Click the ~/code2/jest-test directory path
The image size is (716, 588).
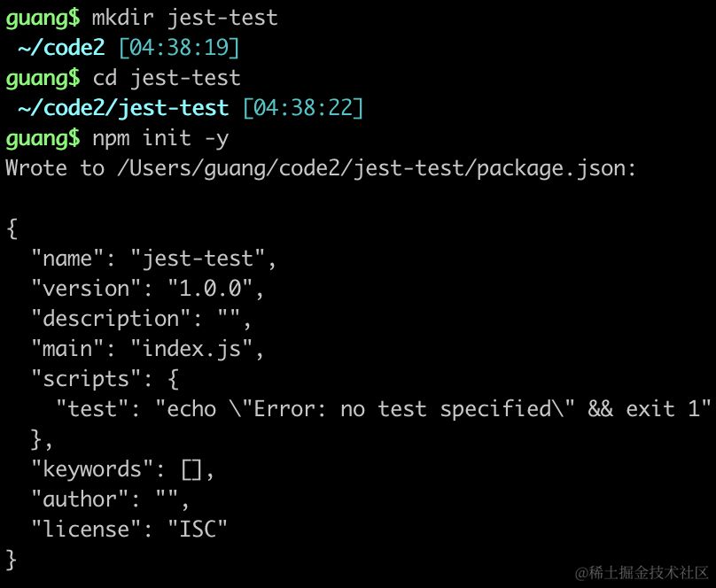coord(122,108)
